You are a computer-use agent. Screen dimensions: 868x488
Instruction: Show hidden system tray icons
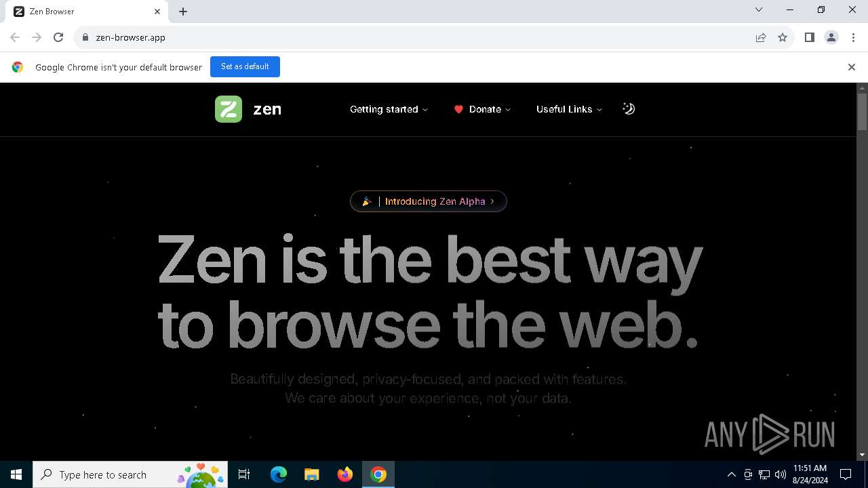731,474
